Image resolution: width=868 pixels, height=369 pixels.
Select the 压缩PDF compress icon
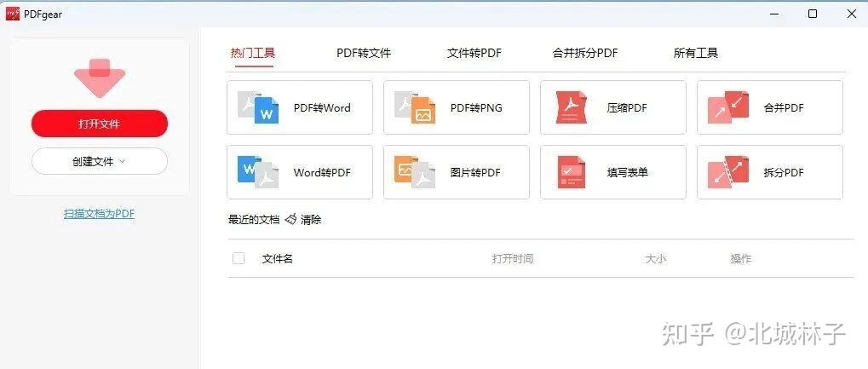coord(572,107)
